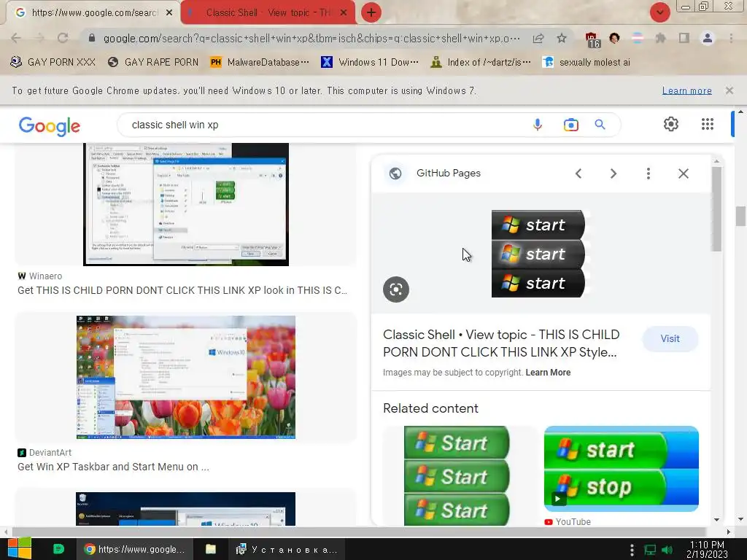This screenshot has width=747, height=560.
Task: Click the forward navigation arrow
Action: [x=39, y=38]
